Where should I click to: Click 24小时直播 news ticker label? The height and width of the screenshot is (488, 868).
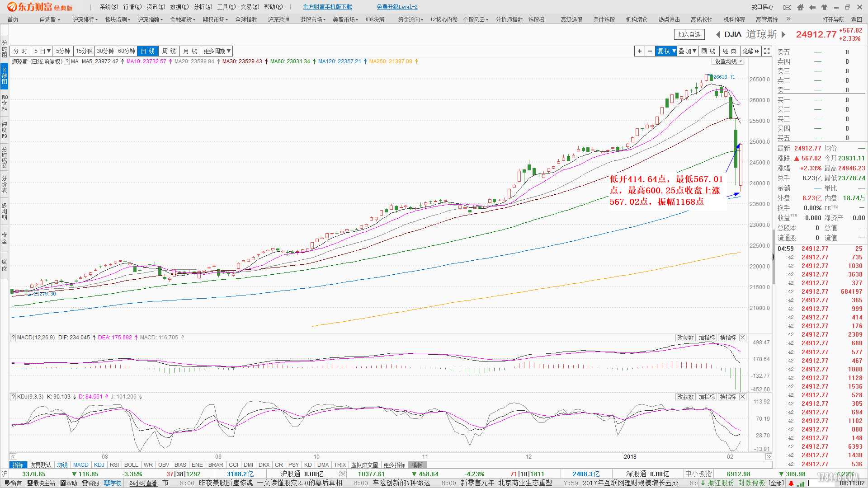click(143, 483)
